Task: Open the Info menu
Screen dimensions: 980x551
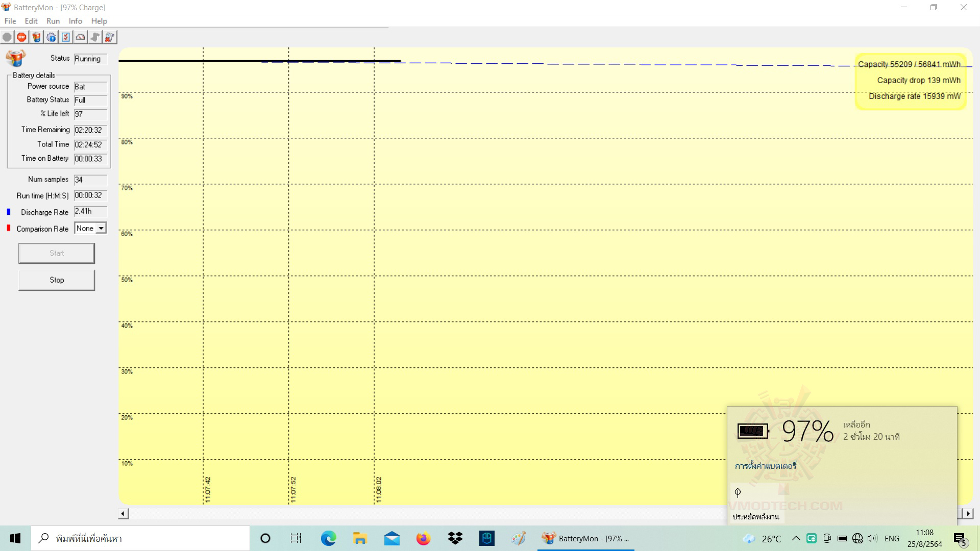Action: coord(75,21)
